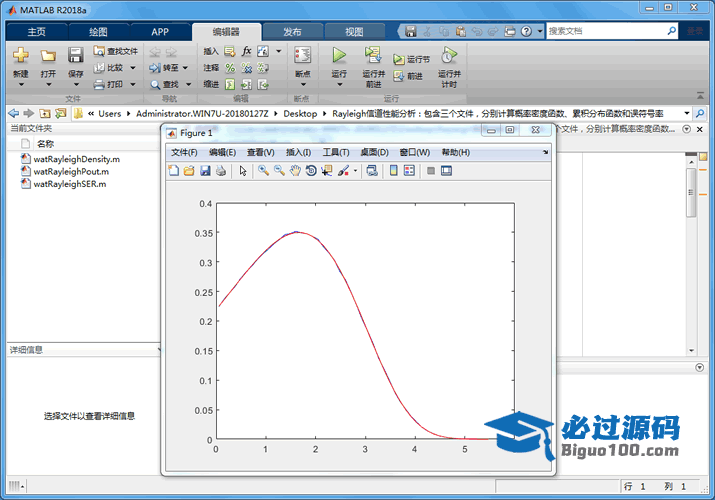715x500 pixels.
Task: Toggle Figure 1 data cursor tool
Action: (326, 171)
